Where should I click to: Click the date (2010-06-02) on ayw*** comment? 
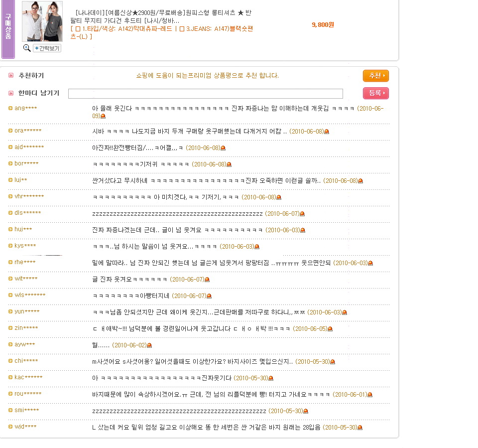coord(129,345)
